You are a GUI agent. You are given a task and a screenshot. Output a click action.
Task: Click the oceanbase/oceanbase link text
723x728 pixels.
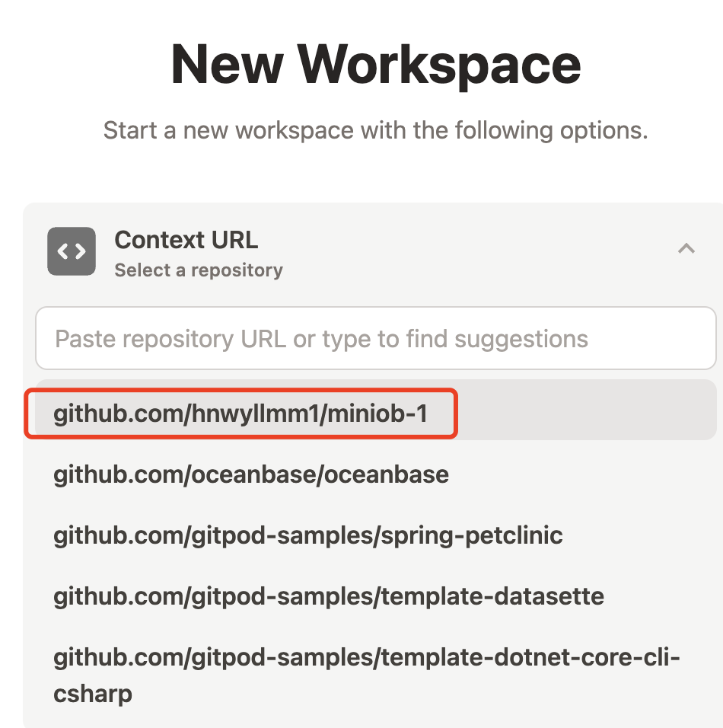[x=251, y=474]
